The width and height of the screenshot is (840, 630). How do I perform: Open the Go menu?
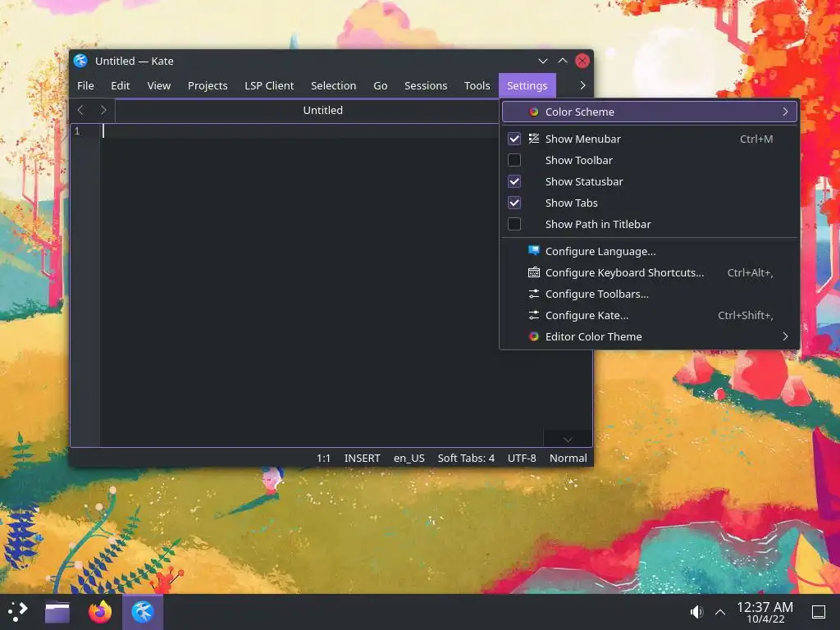381,85
